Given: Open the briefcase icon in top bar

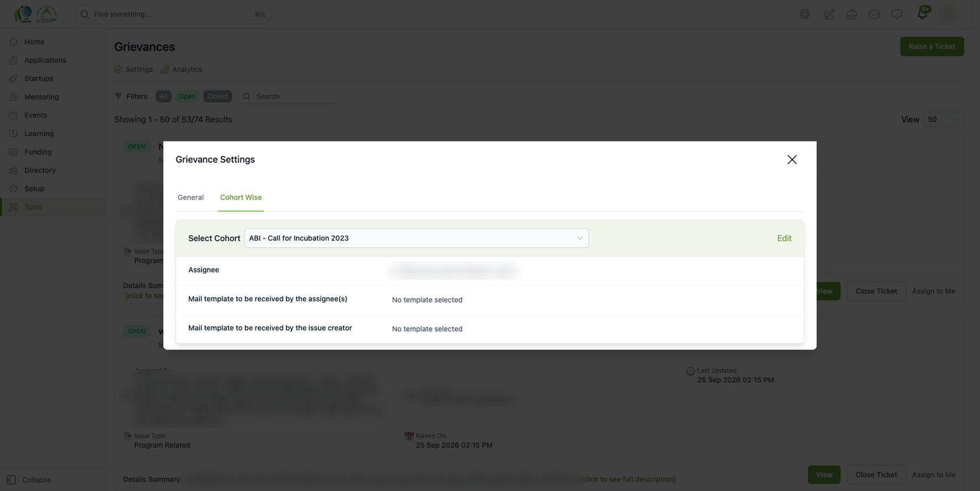Looking at the screenshot, I should tap(851, 14).
